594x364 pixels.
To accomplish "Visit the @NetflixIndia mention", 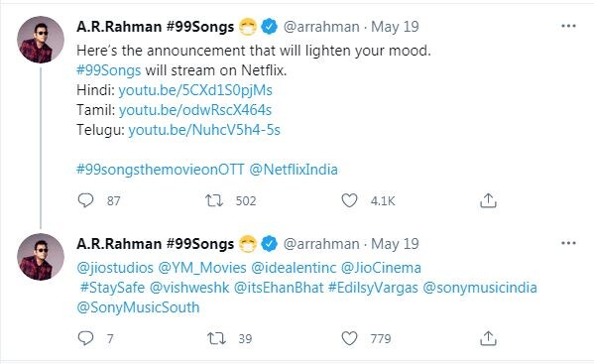I will [x=294, y=170].
